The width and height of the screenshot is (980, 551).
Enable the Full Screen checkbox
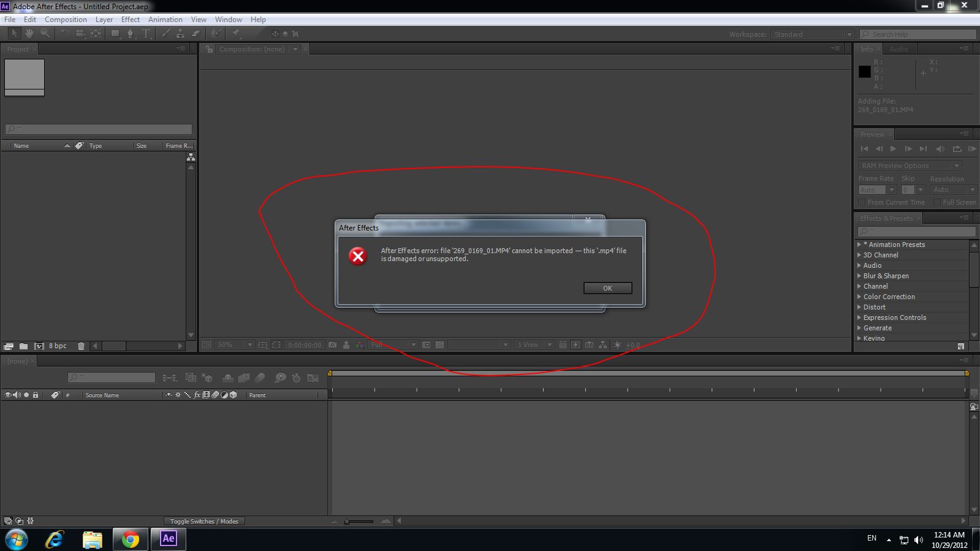tap(936, 202)
